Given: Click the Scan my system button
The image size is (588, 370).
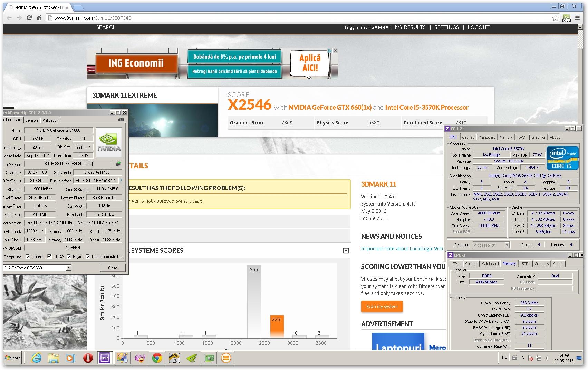Looking at the screenshot, I should [x=382, y=306].
